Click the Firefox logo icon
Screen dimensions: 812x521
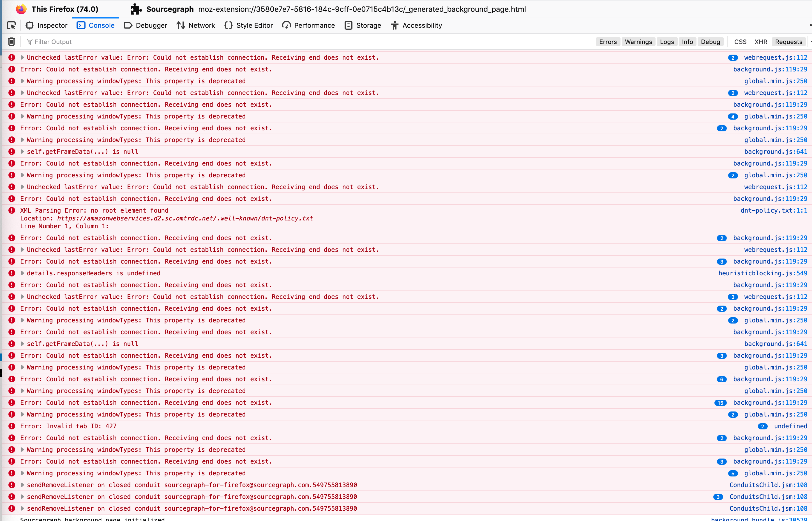pyautogui.click(x=21, y=9)
